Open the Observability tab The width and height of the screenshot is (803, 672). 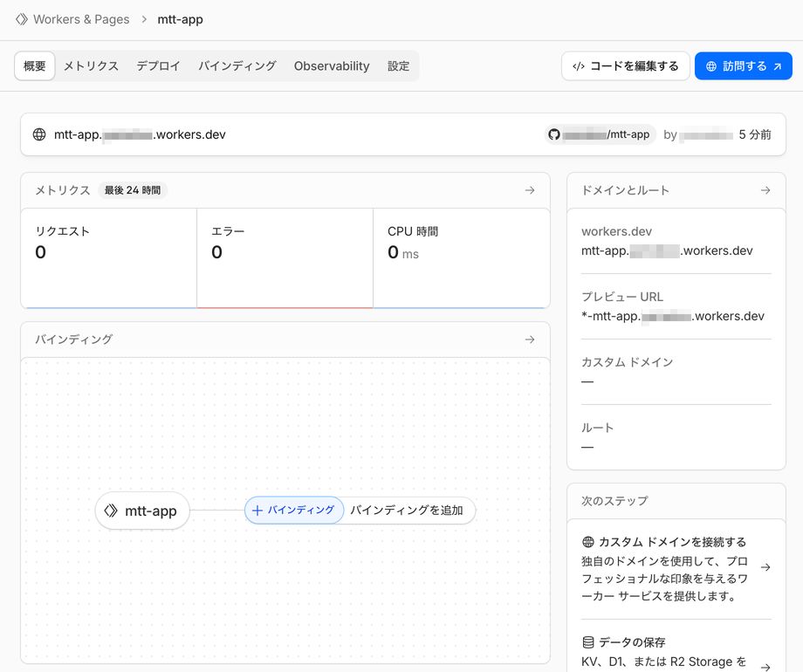coord(332,66)
